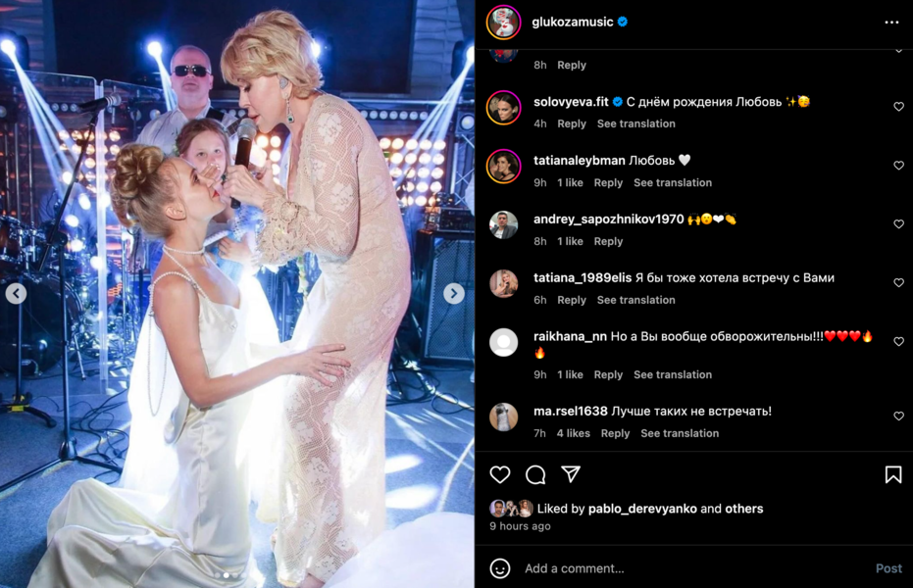See translation of tatiana_1989elis's comment
The height and width of the screenshot is (588, 913).
635,300
